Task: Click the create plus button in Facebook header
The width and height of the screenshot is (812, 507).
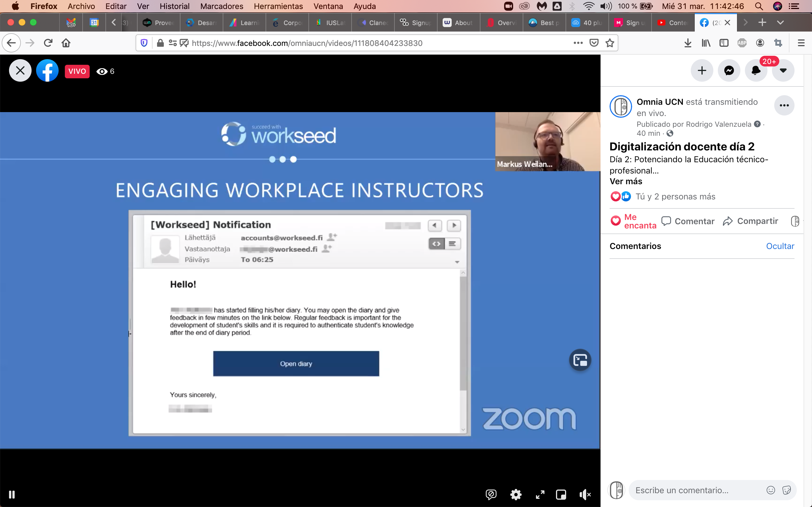Action: (701, 70)
